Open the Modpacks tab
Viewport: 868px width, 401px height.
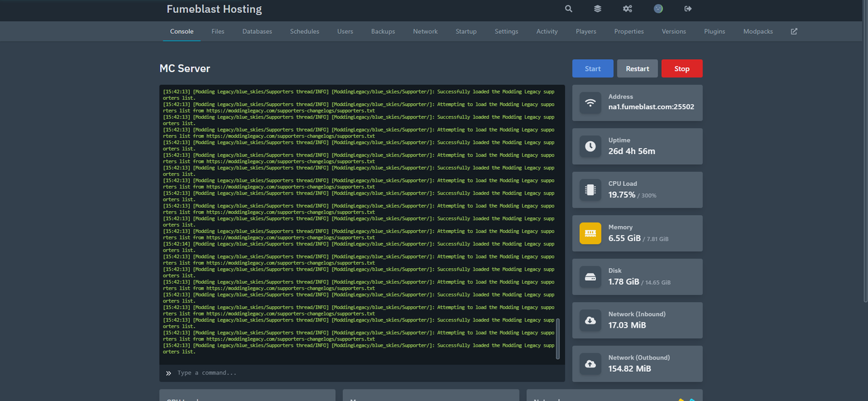click(757, 31)
